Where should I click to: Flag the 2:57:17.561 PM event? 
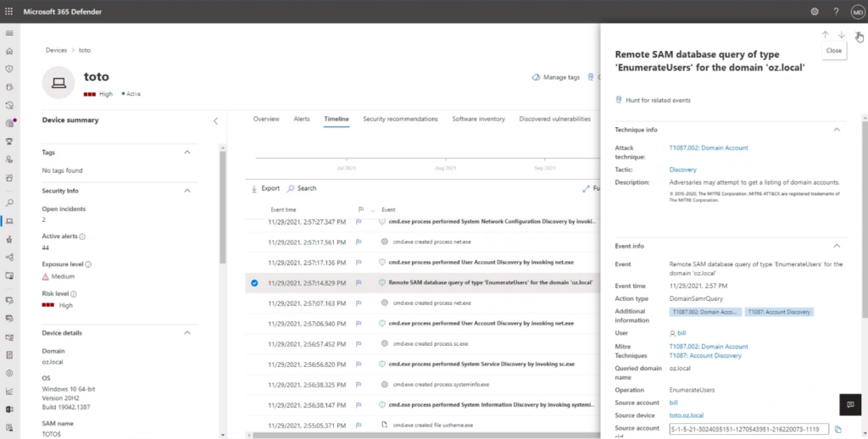click(x=359, y=242)
